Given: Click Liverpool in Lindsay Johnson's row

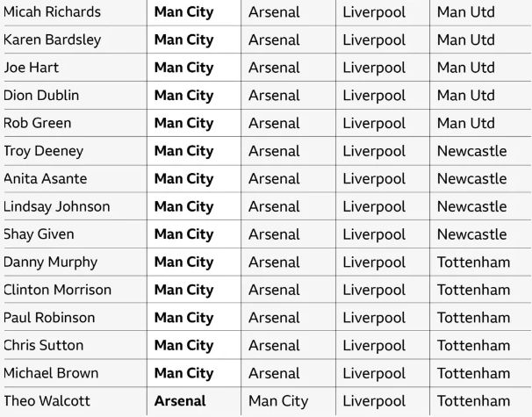Looking at the screenshot, I should point(374,206).
